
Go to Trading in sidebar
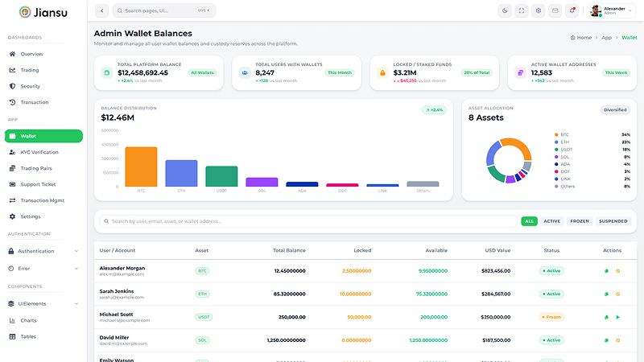tap(43, 70)
